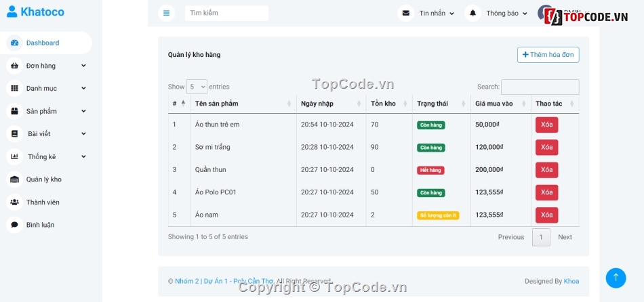Click the Thêm hóa đơn button
The image size is (644, 302).
[548, 55]
